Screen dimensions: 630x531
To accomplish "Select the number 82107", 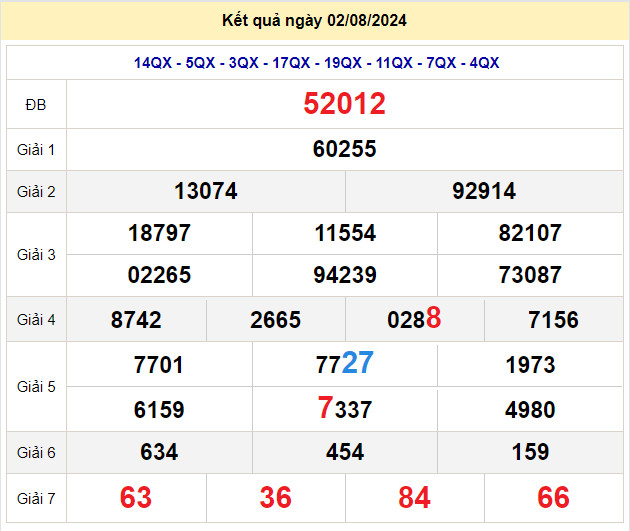I will 530,233.
